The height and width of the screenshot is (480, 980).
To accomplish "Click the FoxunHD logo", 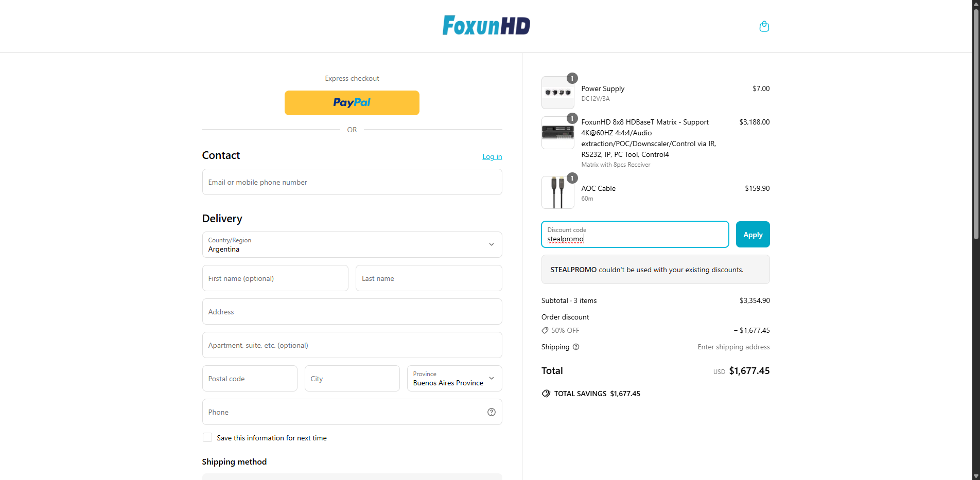I will coord(486,25).
